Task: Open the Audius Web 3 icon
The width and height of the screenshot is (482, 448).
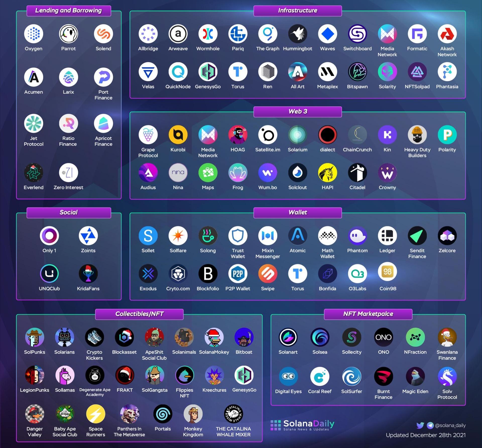Action: pyautogui.click(x=148, y=173)
